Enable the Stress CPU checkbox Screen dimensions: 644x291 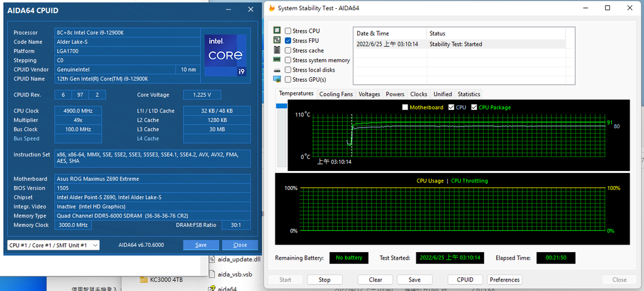(x=288, y=31)
